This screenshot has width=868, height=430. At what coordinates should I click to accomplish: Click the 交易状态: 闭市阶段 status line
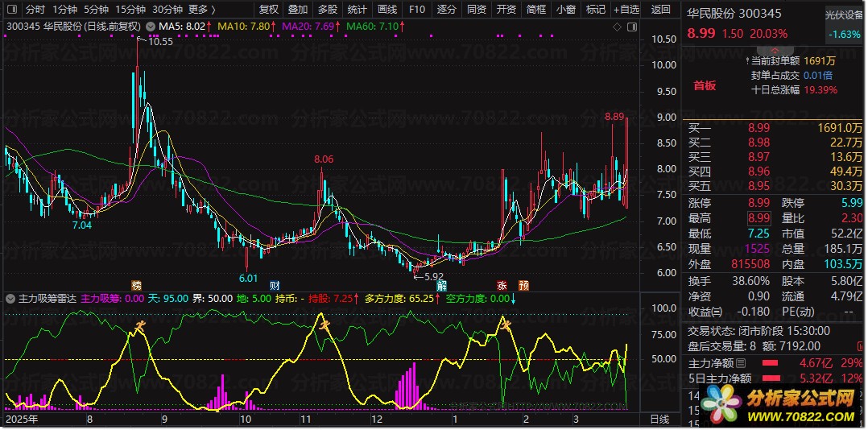click(758, 331)
